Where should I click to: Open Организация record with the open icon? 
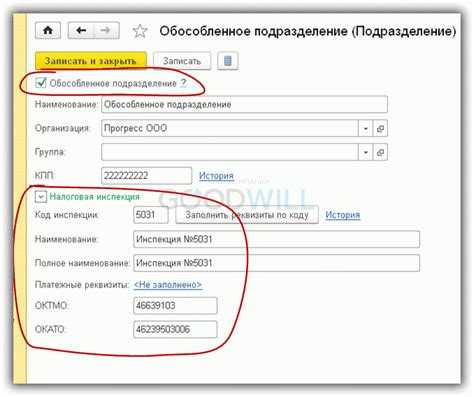[380, 128]
